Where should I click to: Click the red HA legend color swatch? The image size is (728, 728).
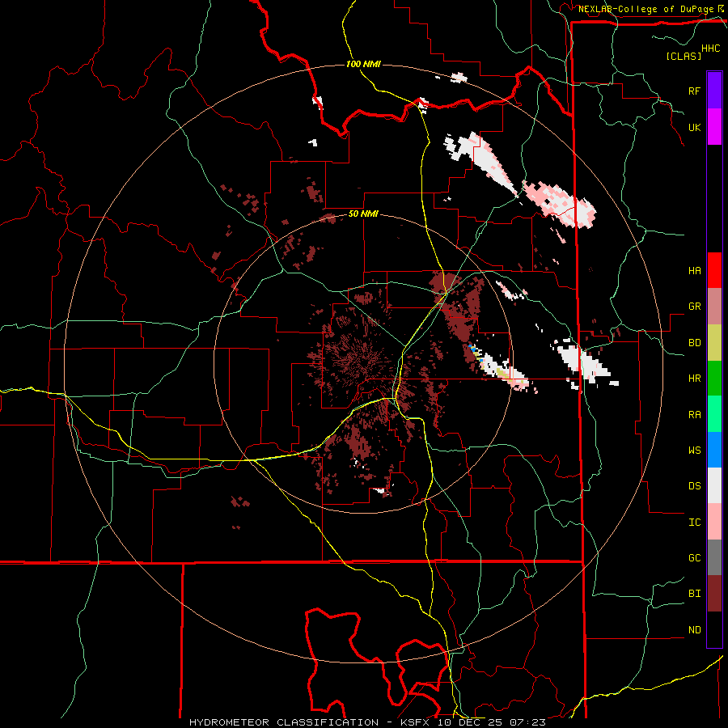tap(714, 270)
